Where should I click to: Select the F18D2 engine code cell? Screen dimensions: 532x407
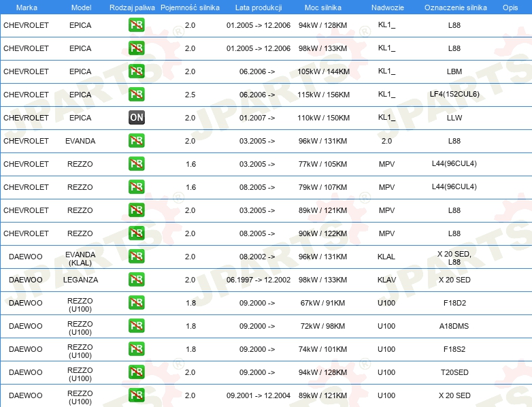454,303
